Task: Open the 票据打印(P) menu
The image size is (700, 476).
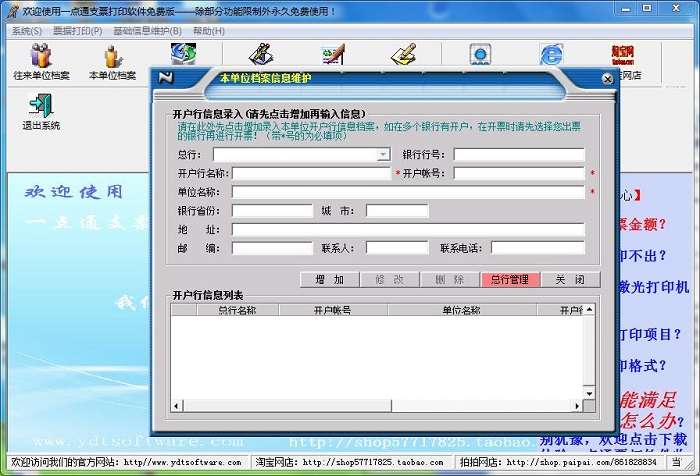Action: point(78,31)
